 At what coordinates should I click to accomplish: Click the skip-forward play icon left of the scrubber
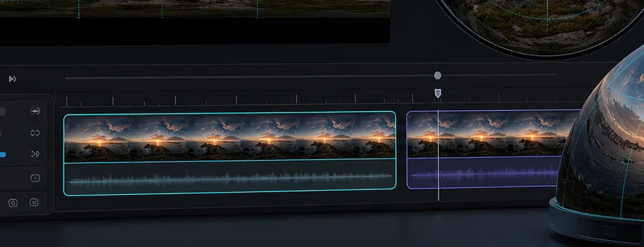point(12,78)
